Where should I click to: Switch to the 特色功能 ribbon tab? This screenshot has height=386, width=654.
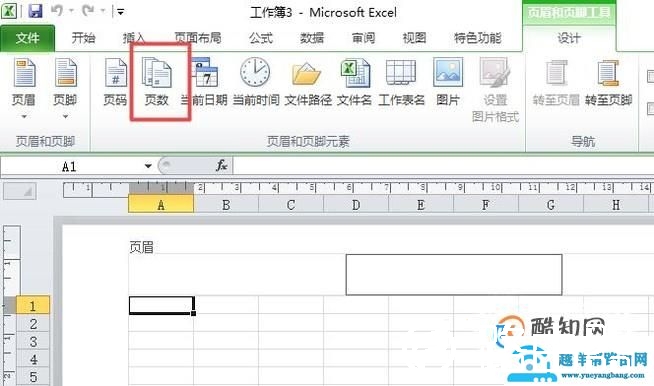coord(478,38)
